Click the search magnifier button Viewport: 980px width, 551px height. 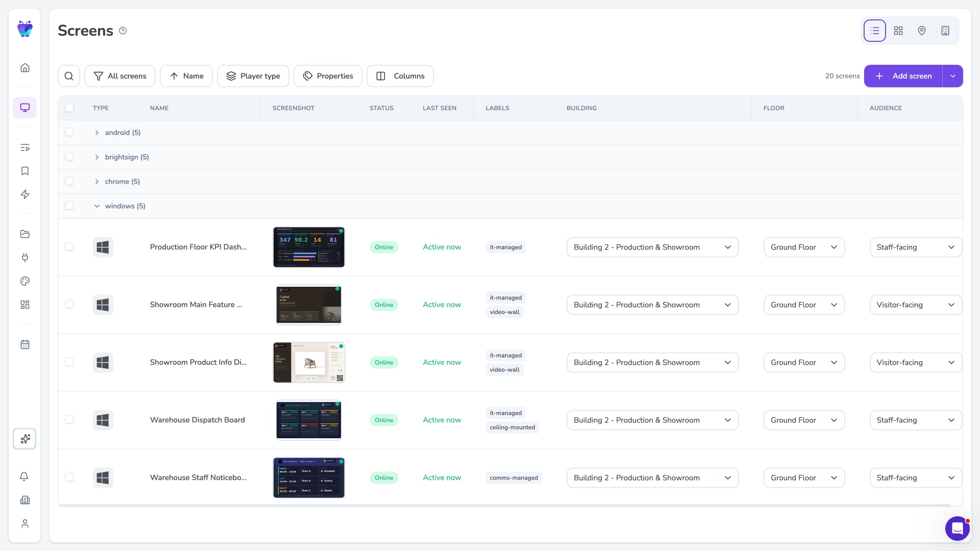(69, 76)
